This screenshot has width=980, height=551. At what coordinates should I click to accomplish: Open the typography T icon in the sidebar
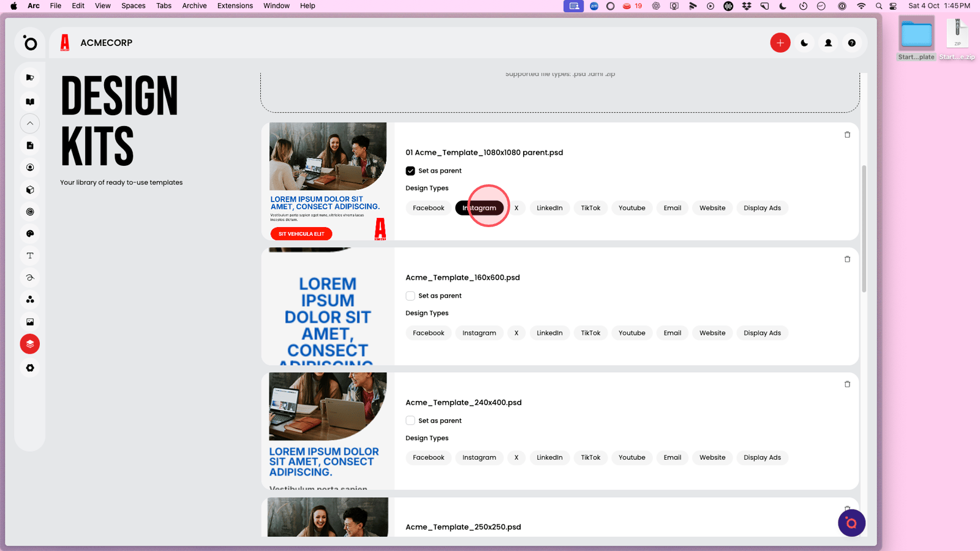[x=30, y=256]
